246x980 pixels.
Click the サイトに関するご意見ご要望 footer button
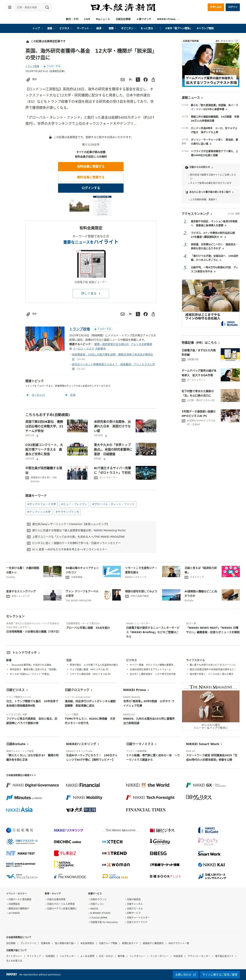tap(220, 975)
